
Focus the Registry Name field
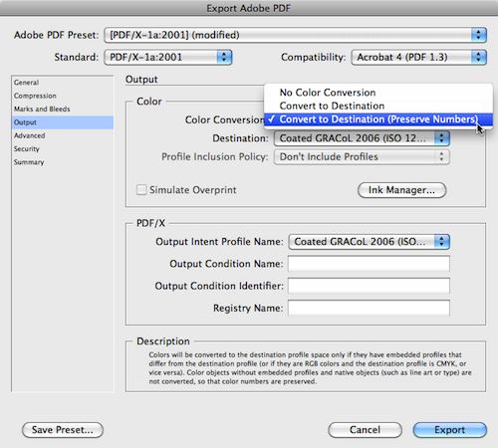tap(369, 308)
